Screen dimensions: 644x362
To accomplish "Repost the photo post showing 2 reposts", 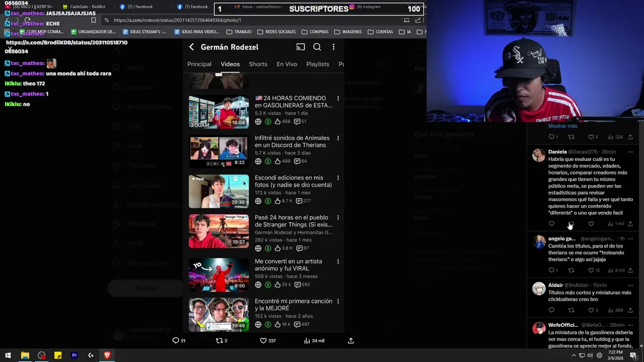I will (x=219, y=340).
